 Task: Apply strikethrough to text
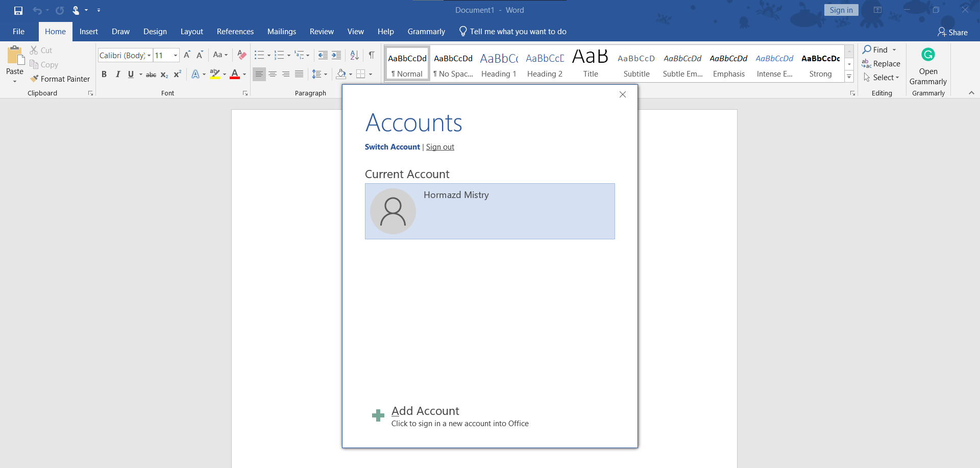[x=151, y=75]
